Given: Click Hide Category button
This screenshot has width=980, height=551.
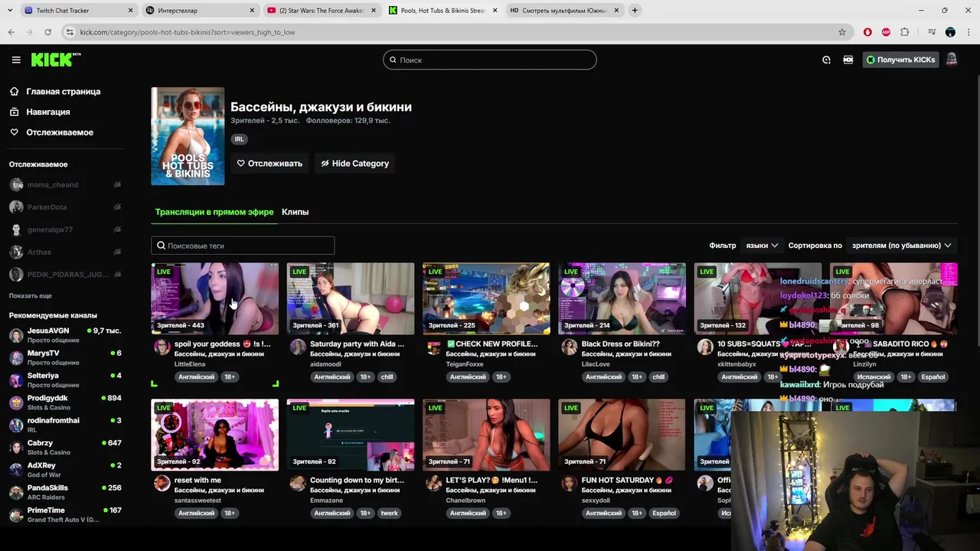Looking at the screenshot, I should (x=355, y=163).
